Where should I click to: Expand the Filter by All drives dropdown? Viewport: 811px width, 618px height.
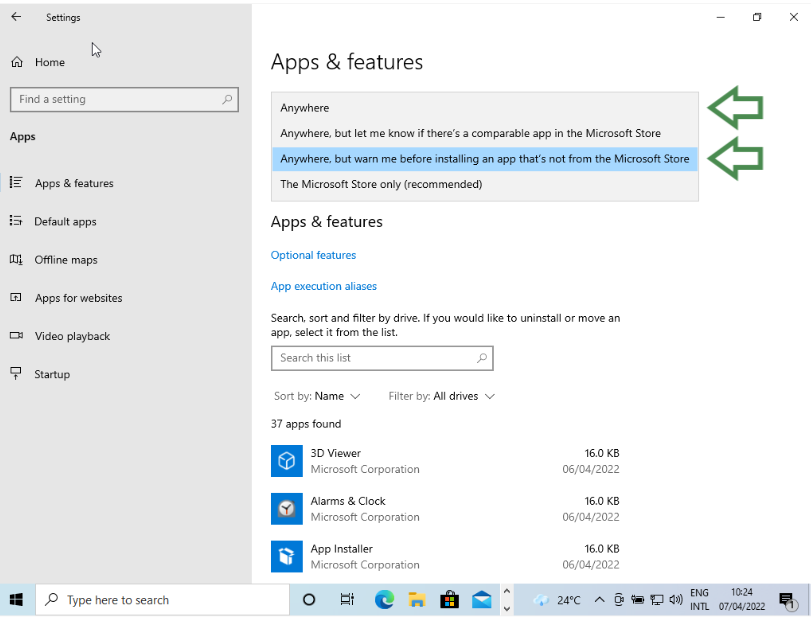click(442, 396)
